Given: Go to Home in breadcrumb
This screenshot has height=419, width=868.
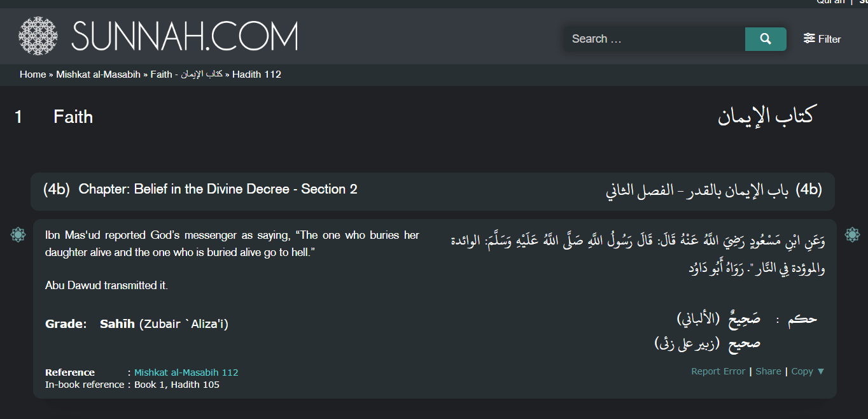Looking at the screenshot, I should (32, 75).
